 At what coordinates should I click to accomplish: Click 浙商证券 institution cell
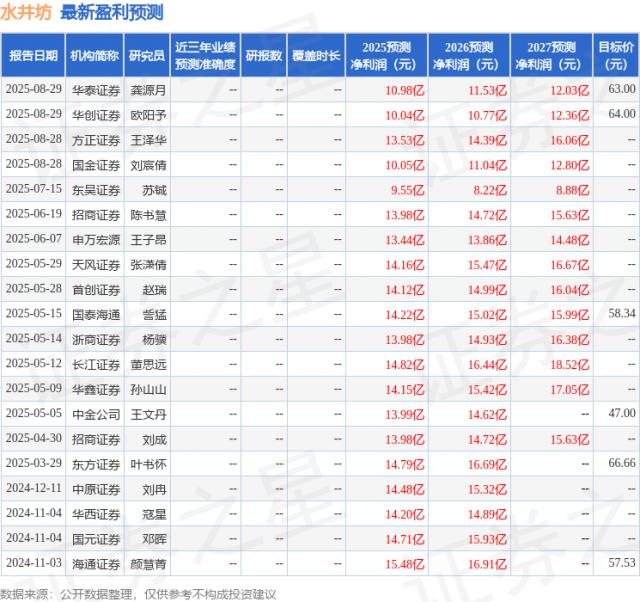pos(96,340)
